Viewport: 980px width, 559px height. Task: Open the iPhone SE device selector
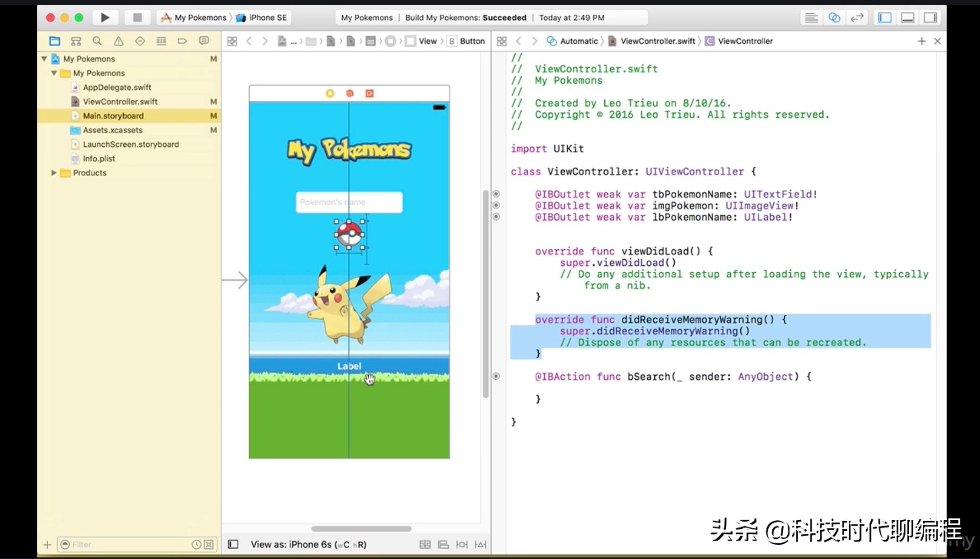(262, 17)
